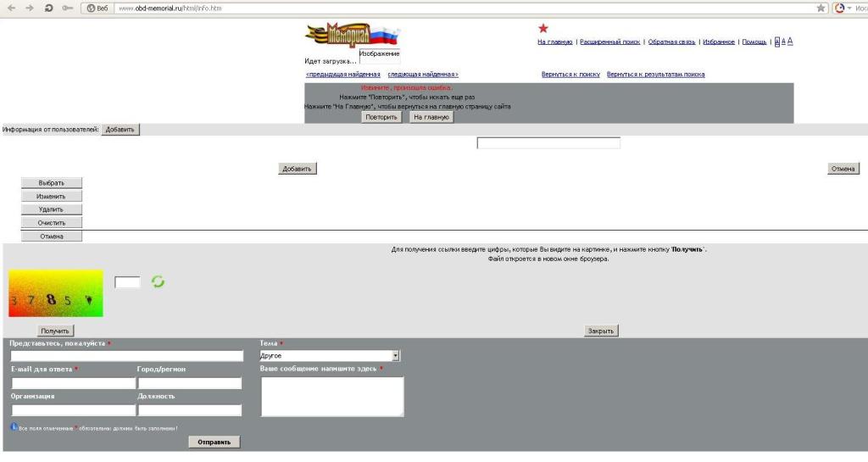Click Добавить next to Информация от пользователей
This screenshot has width=868, height=462.
pyautogui.click(x=120, y=130)
